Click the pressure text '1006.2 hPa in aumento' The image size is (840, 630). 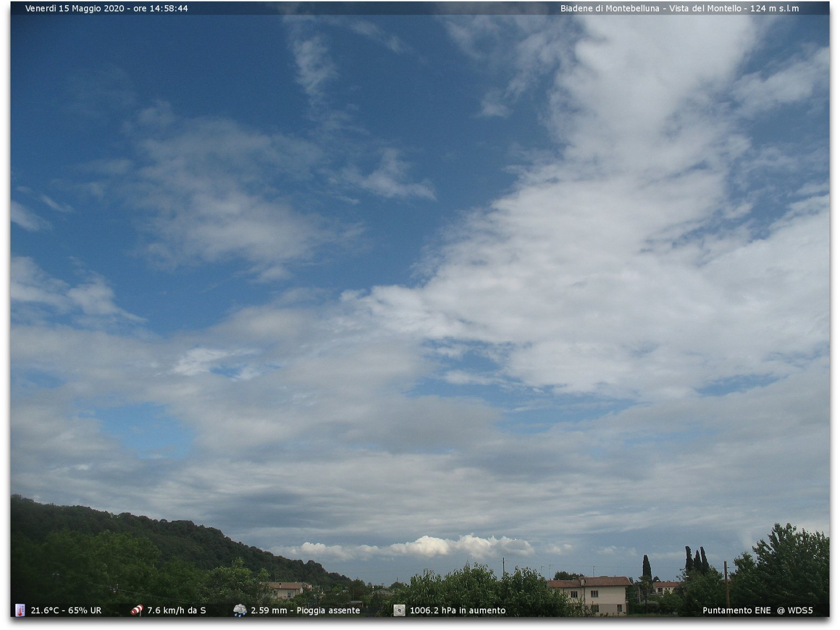[x=458, y=611]
